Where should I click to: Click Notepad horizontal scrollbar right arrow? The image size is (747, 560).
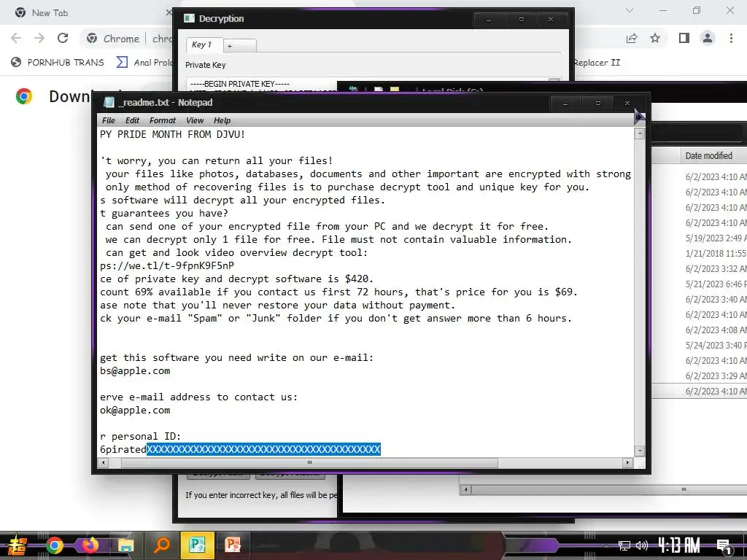(x=627, y=462)
